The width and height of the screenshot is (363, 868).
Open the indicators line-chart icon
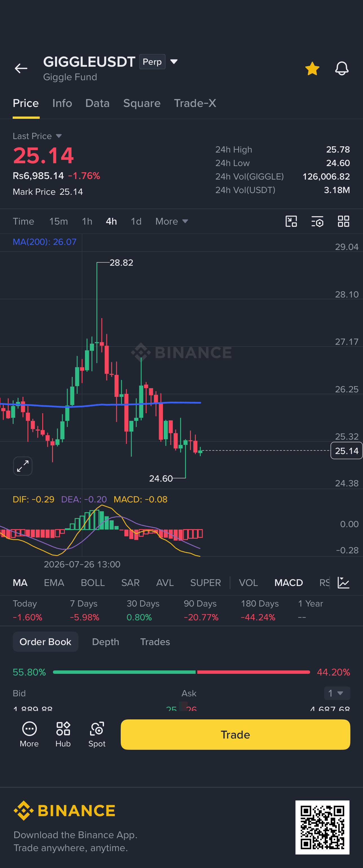tap(344, 583)
